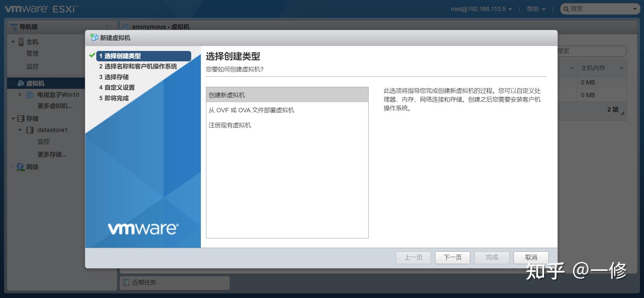Choose 从 OVF 或 OVA 文件部署虚拟机
Screen dimensions: 644x298
point(287,110)
